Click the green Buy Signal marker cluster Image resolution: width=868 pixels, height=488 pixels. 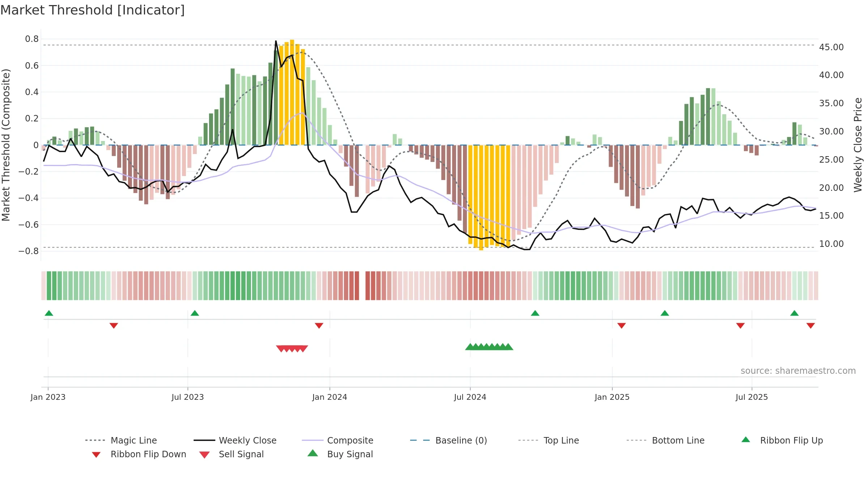[489, 347]
